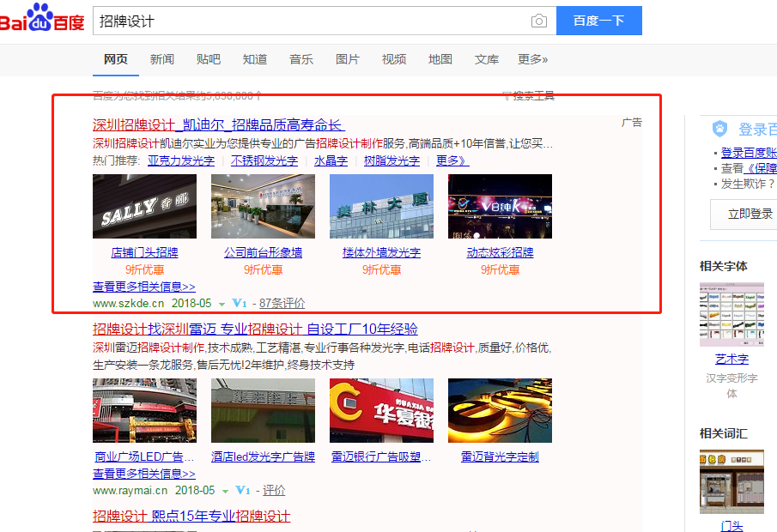Open the hotel LED sign thumbnail
Screen dimensions: 777x532
[263, 411]
